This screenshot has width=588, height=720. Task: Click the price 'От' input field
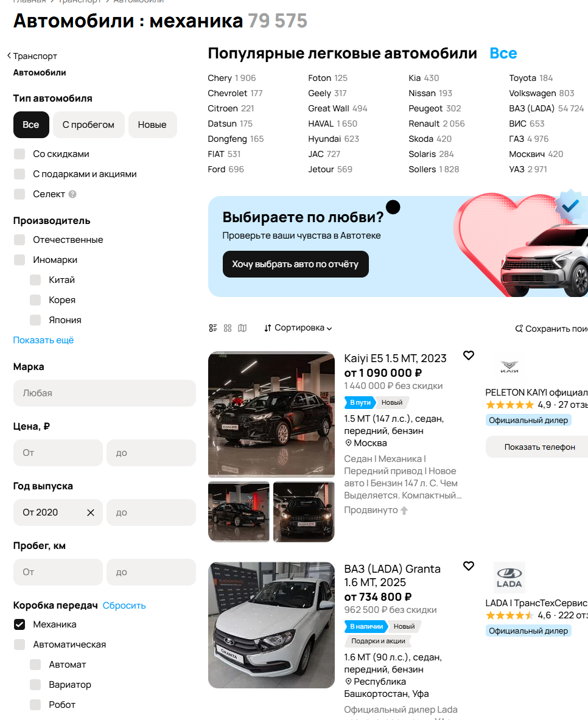[x=58, y=453]
